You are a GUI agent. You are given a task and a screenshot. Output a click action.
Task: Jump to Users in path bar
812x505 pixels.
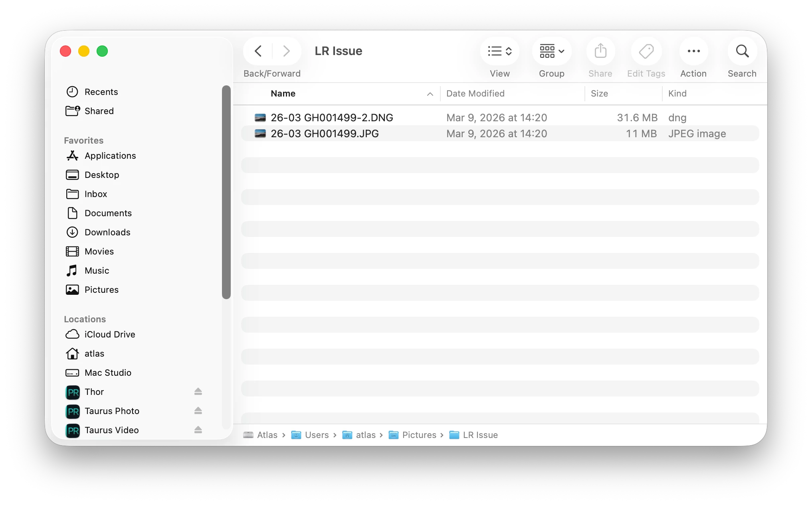(x=317, y=435)
